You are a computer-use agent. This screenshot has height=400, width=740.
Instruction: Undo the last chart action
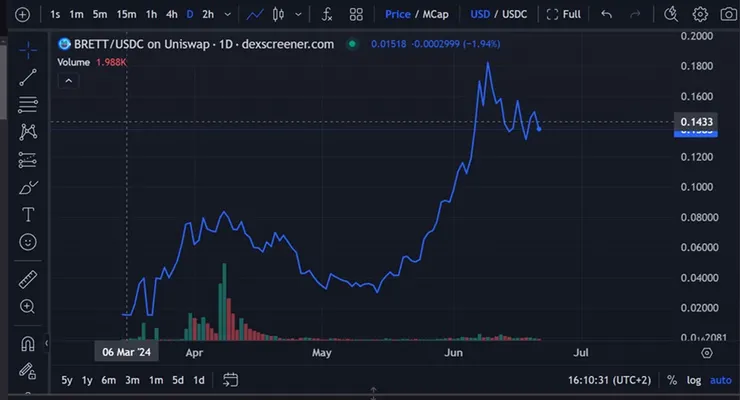(x=606, y=15)
